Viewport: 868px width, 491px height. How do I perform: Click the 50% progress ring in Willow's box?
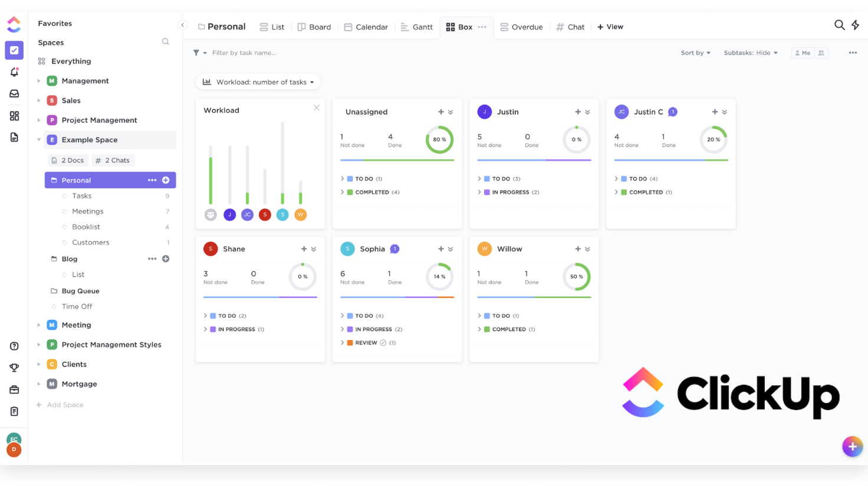(x=577, y=277)
